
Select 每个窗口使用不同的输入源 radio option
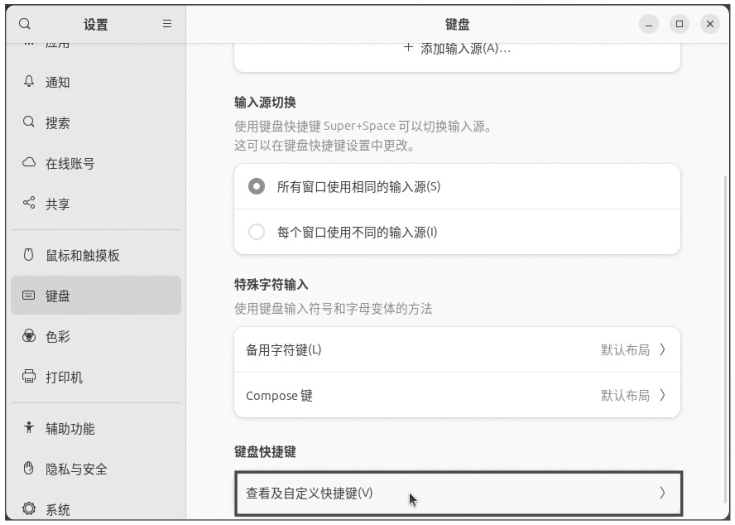(257, 233)
